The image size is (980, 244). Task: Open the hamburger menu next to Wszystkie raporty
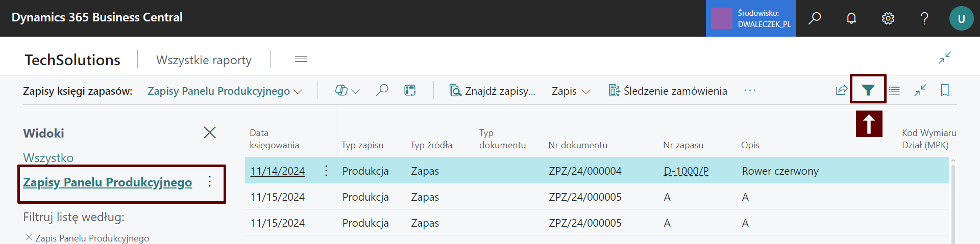(x=301, y=59)
